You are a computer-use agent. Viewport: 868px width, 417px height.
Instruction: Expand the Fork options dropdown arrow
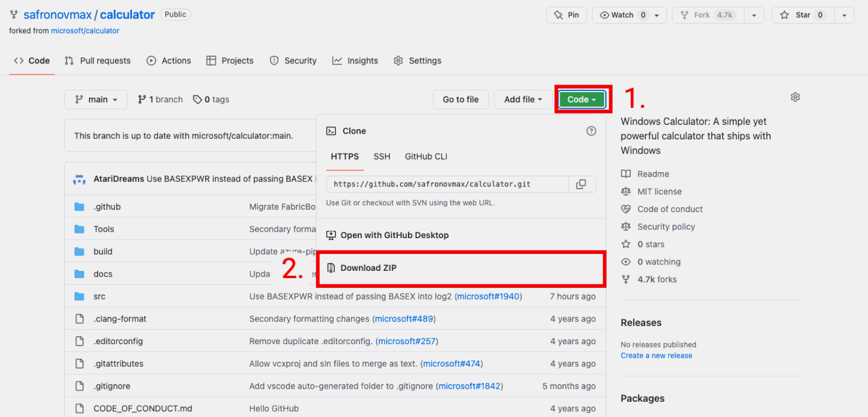(754, 15)
